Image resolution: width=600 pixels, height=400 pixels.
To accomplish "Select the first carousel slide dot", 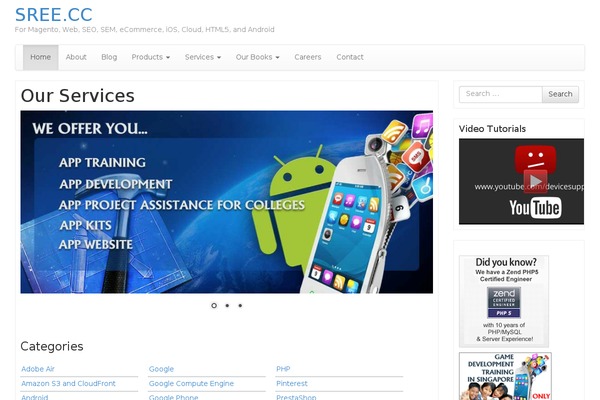I will tap(214, 305).
